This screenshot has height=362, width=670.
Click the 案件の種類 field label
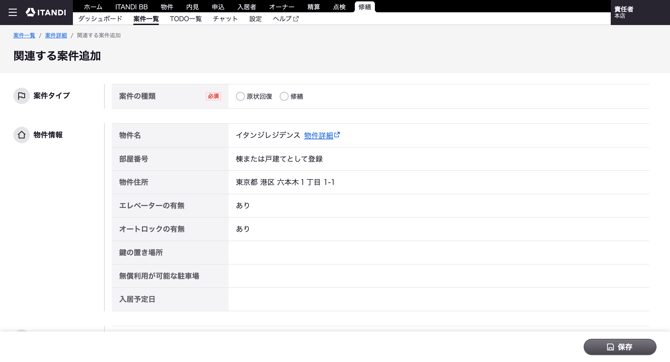click(x=137, y=96)
